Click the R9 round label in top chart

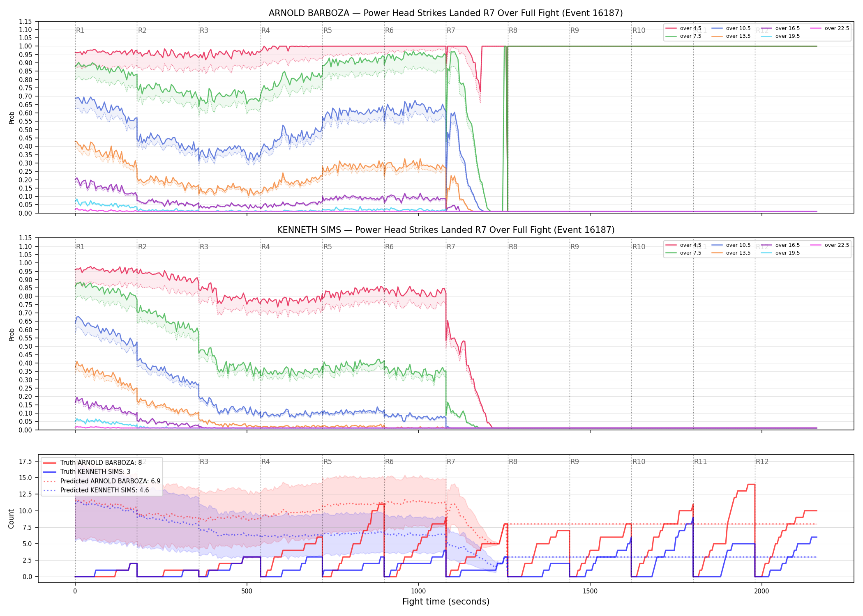pyautogui.click(x=575, y=30)
